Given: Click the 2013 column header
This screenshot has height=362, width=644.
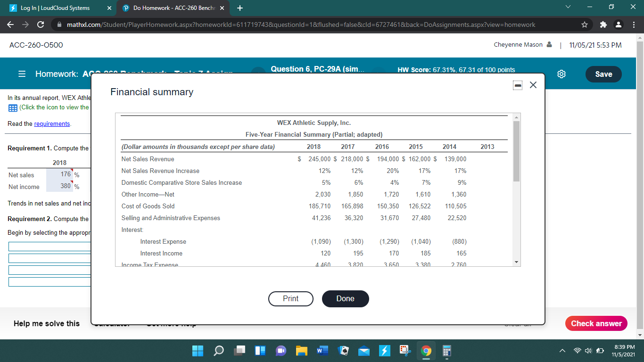Looking at the screenshot, I should pyautogui.click(x=487, y=147).
